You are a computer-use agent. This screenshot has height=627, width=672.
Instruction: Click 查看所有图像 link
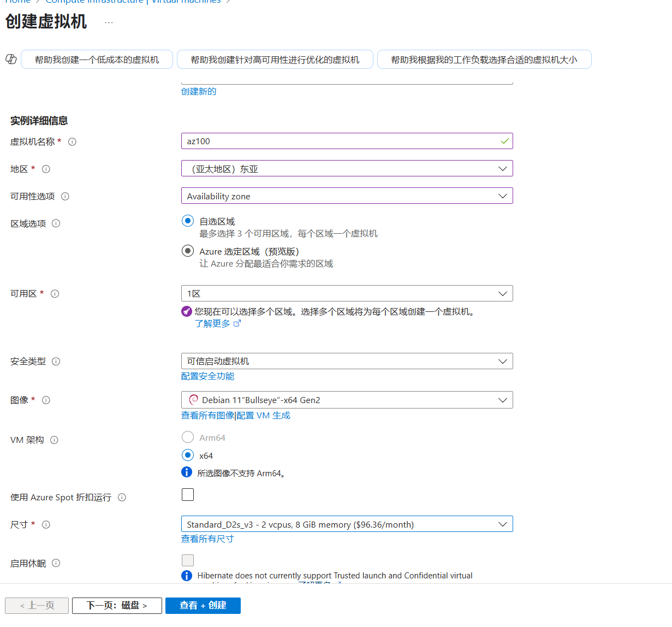point(207,415)
